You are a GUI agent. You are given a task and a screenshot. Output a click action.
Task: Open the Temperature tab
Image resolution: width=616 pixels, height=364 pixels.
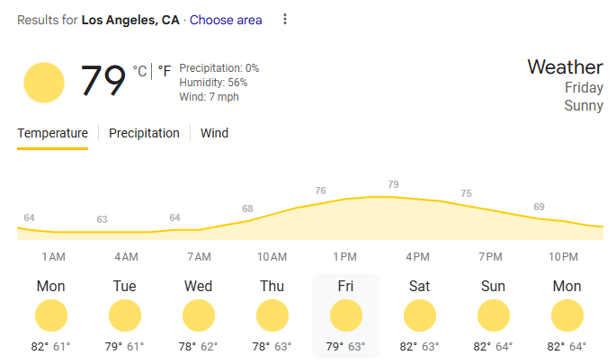pos(52,133)
